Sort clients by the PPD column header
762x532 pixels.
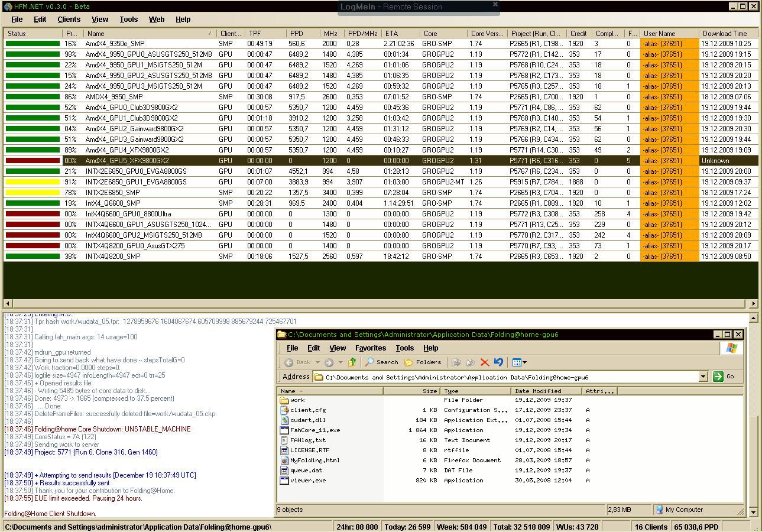coord(303,34)
